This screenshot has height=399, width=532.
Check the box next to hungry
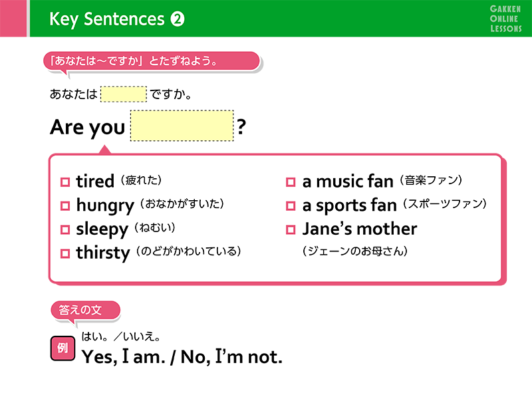(65, 206)
